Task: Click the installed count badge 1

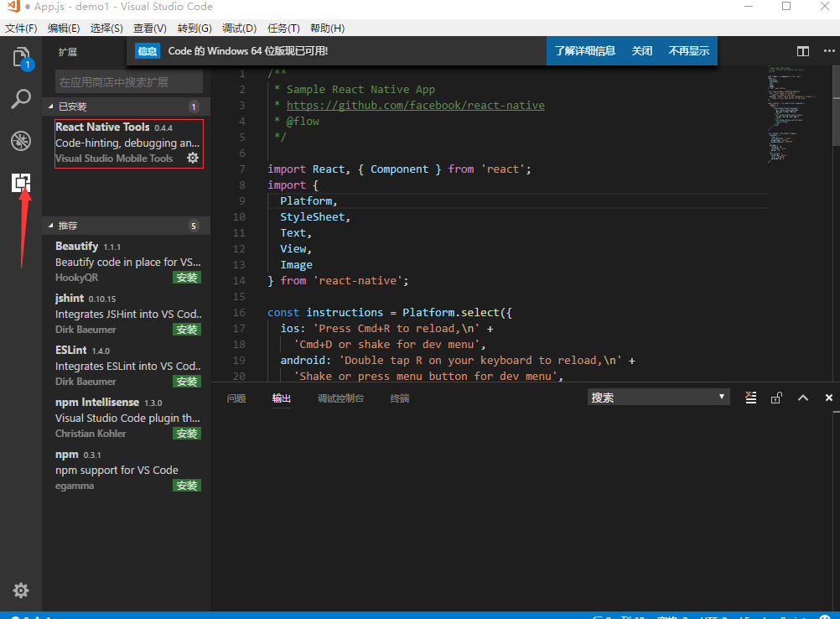Action: click(x=194, y=107)
